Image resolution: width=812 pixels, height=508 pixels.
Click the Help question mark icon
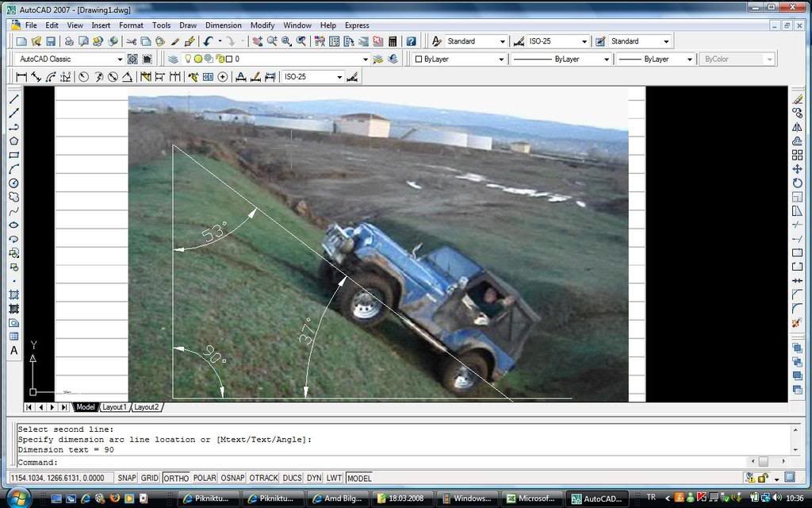point(411,41)
